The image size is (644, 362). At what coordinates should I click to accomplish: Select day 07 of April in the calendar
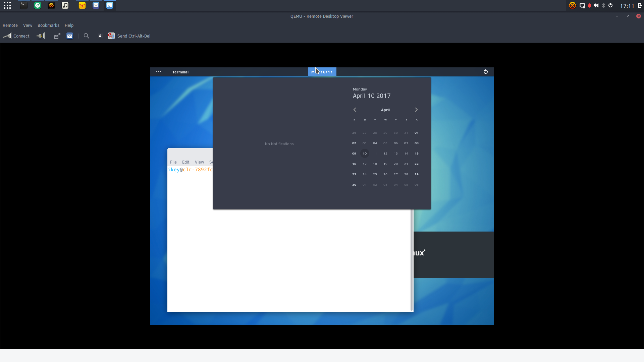[x=406, y=143]
